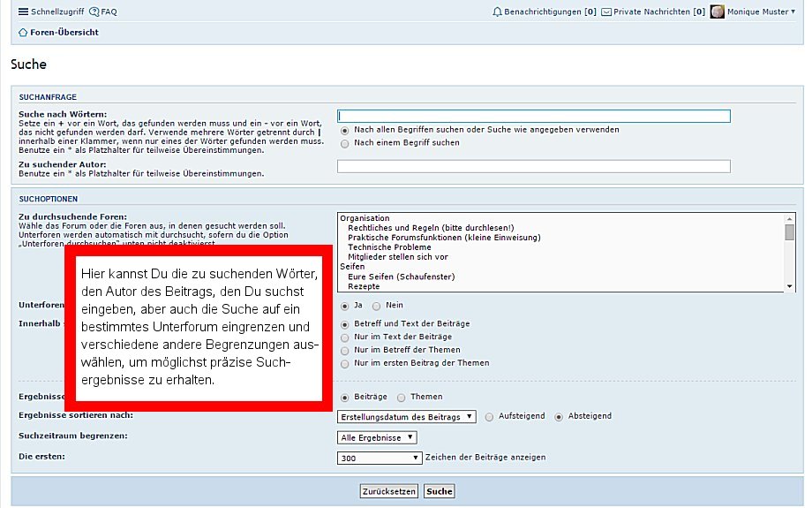Click the Private Nachrichten envelope icon
This screenshot has width=812, height=508.
(x=606, y=12)
